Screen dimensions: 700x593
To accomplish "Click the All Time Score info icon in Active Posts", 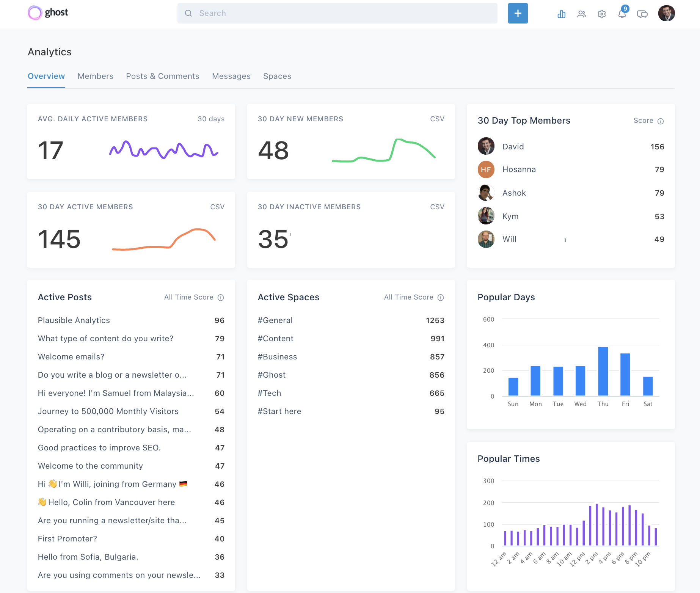I will pos(221,298).
